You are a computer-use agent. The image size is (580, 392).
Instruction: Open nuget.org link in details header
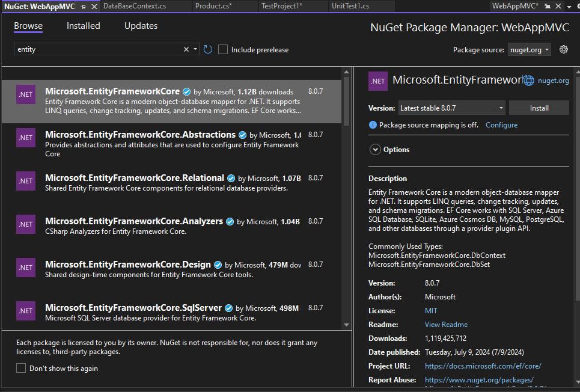point(553,81)
